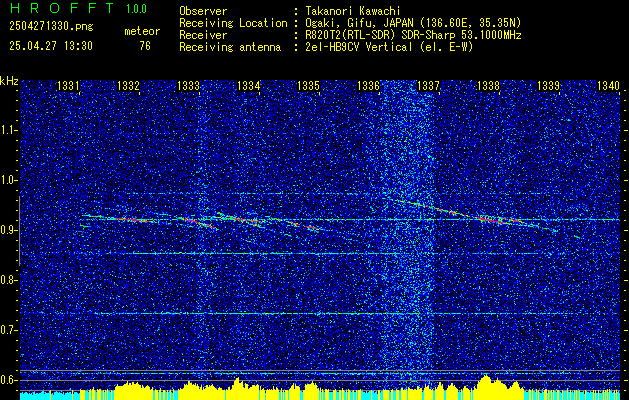Click time marker 1338
This screenshot has height=400, width=629.
[x=488, y=86]
